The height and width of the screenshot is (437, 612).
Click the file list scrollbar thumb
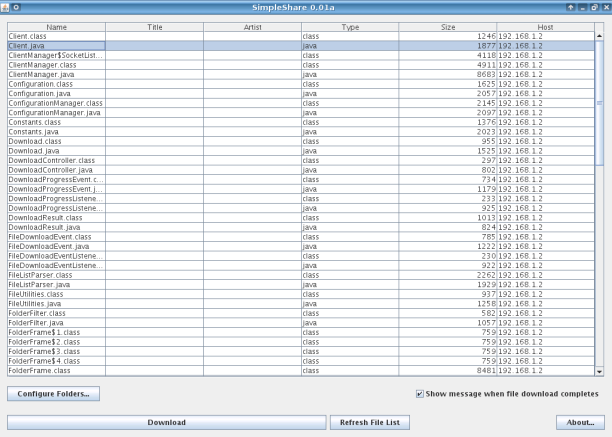click(599, 103)
